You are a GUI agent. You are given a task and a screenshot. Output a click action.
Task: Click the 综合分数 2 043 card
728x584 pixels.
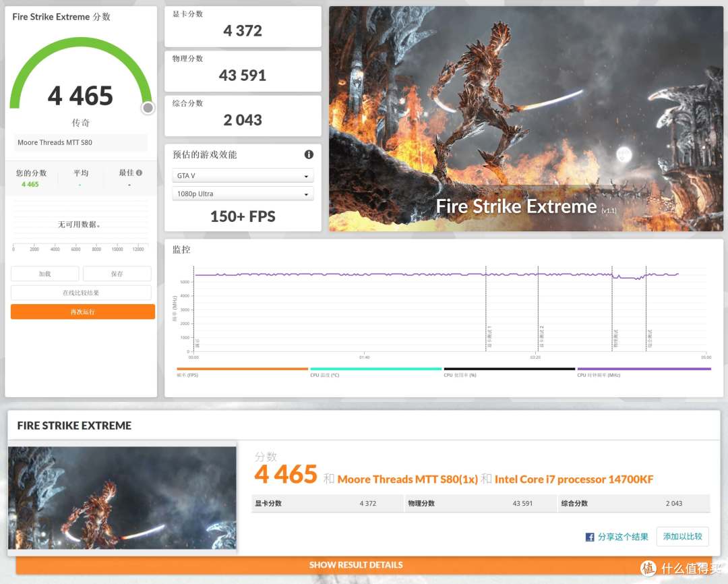tap(243, 116)
